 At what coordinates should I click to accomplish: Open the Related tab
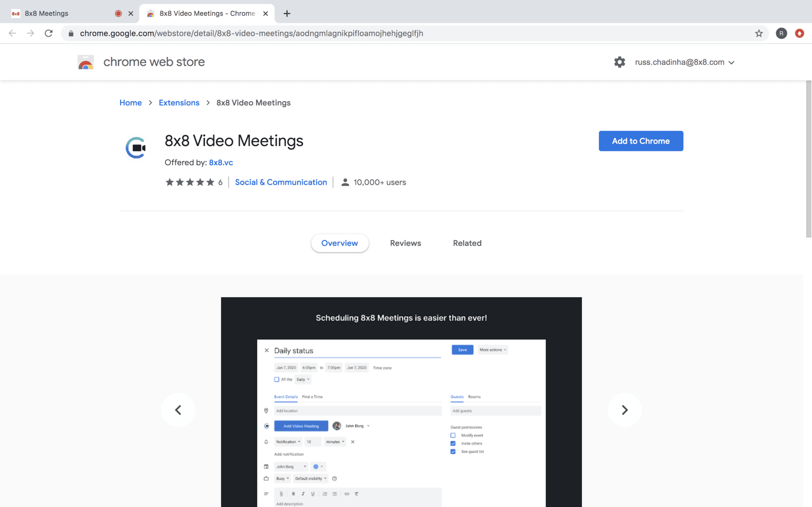[x=467, y=243]
